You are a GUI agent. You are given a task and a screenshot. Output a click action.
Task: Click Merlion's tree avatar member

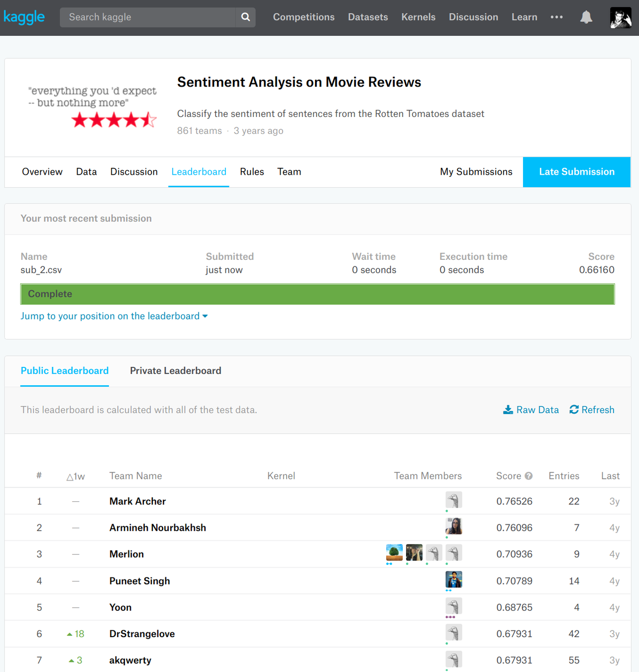point(394,553)
